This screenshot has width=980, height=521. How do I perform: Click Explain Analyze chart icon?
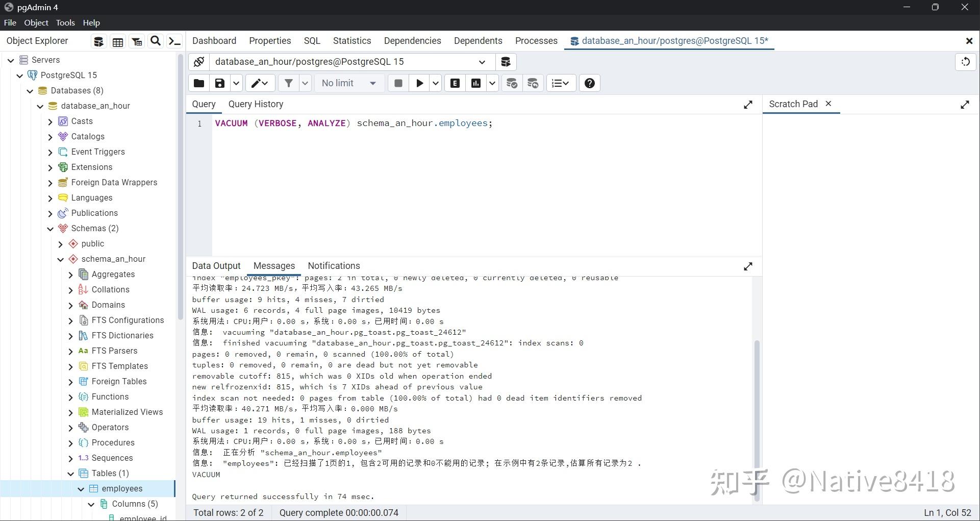[x=476, y=83]
